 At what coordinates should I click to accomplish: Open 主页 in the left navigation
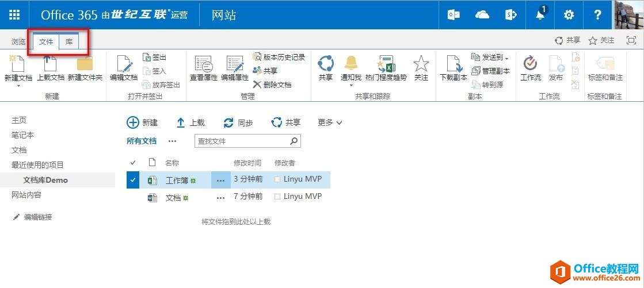(x=19, y=120)
